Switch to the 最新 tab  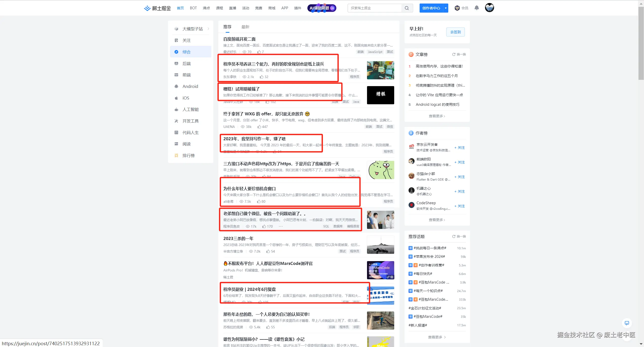pyautogui.click(x=245, y=27)
